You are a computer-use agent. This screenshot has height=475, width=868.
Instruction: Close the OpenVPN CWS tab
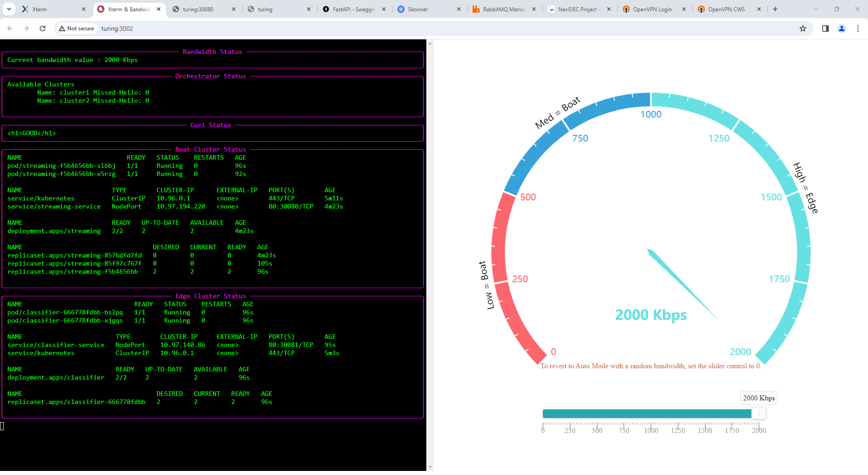(759, 9)
